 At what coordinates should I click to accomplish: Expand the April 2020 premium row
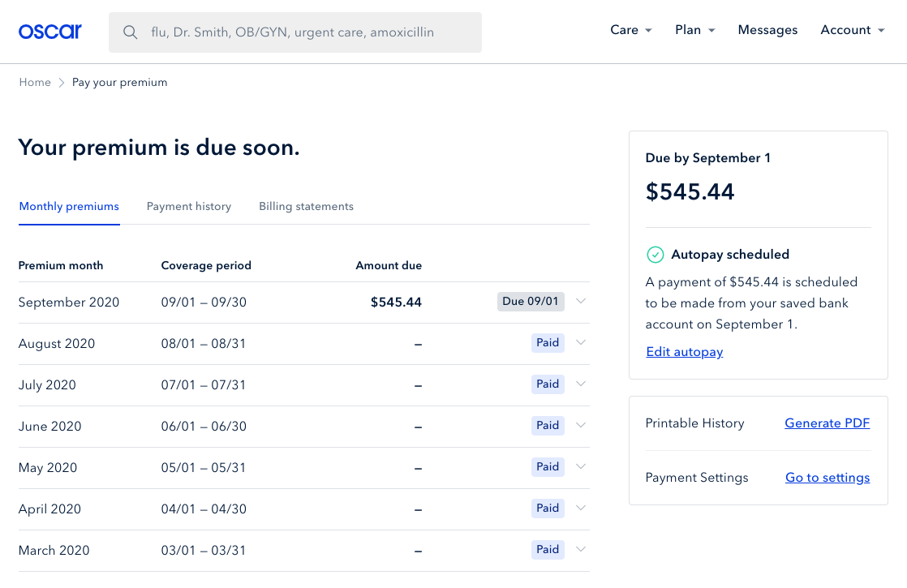point(581,508)
